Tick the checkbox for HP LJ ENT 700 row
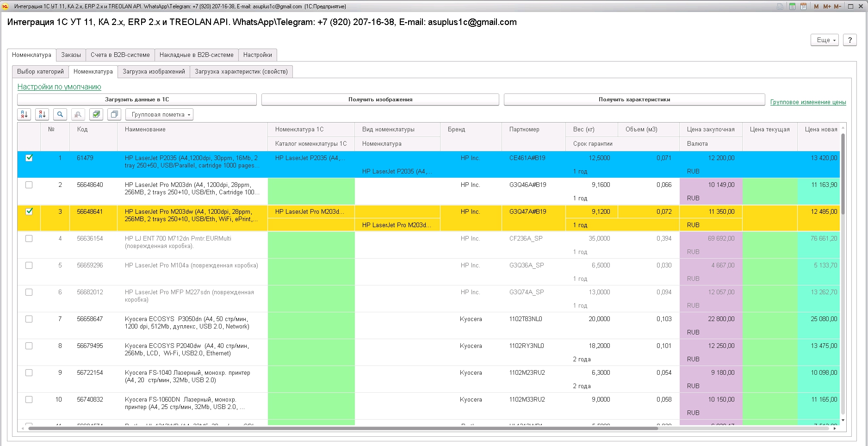Screen dimensions: 868x446 tap(29, 238)
